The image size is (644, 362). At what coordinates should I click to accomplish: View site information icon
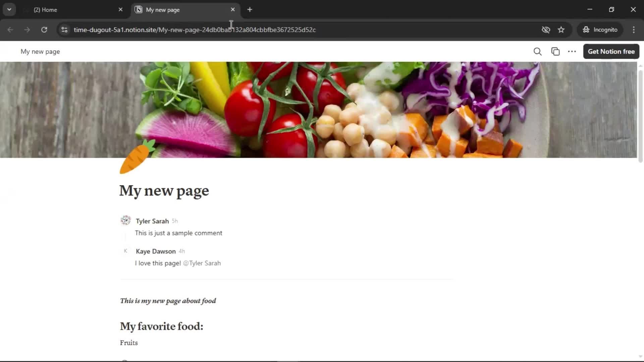pos(64,30)
